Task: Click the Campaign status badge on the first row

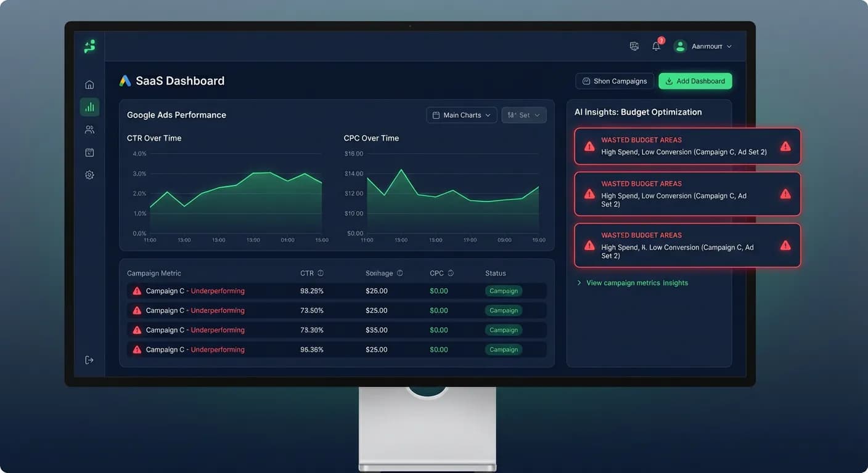Action: click(x=504, y=290)
